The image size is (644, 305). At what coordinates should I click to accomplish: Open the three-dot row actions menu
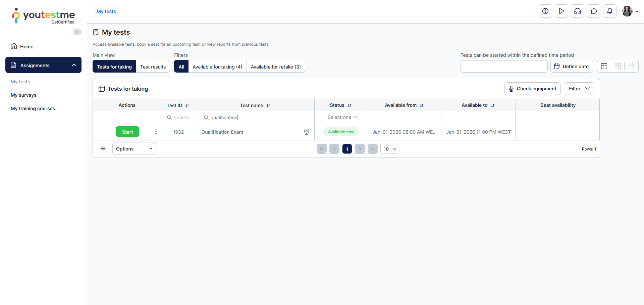tap(156, 132)
